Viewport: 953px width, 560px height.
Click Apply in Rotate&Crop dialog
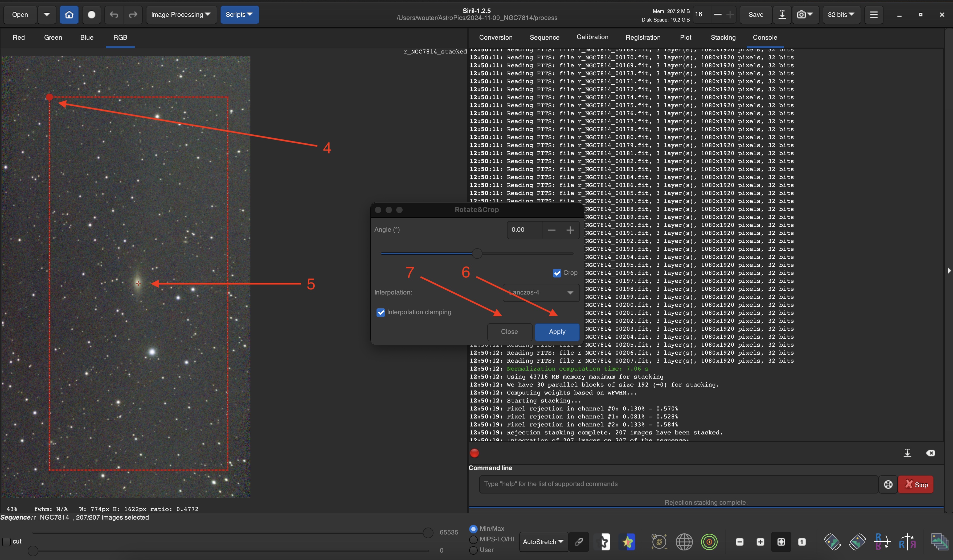(x=557, y=332)
